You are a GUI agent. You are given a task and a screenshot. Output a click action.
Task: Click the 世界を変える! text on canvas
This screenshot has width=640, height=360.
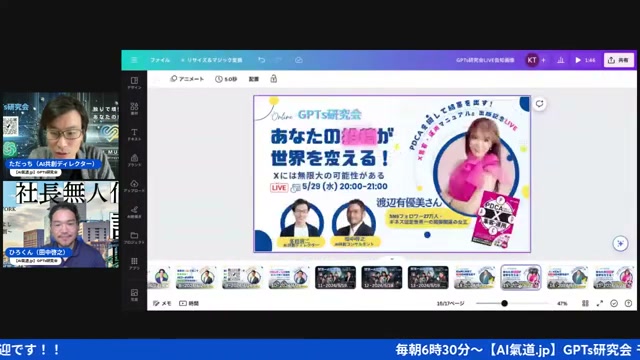330,158
